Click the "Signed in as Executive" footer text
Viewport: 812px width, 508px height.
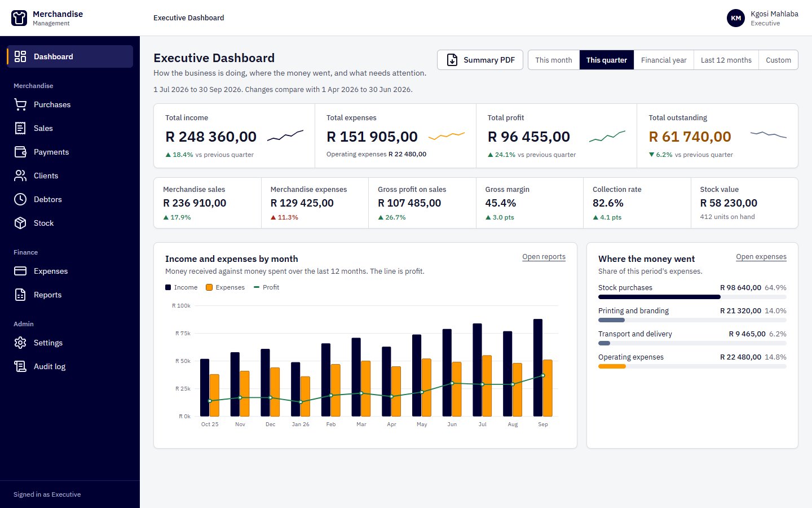(x=47, y=494)
